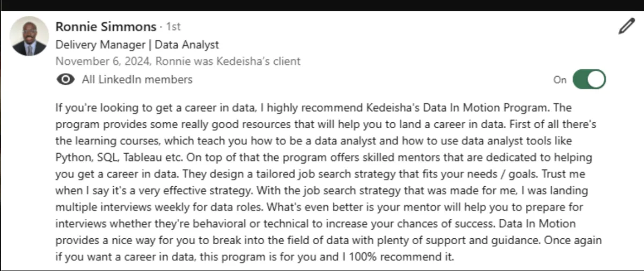This screenshot has height=271, width=644.
Task: Click the pencil edit icon
Action: coord(626,26)
